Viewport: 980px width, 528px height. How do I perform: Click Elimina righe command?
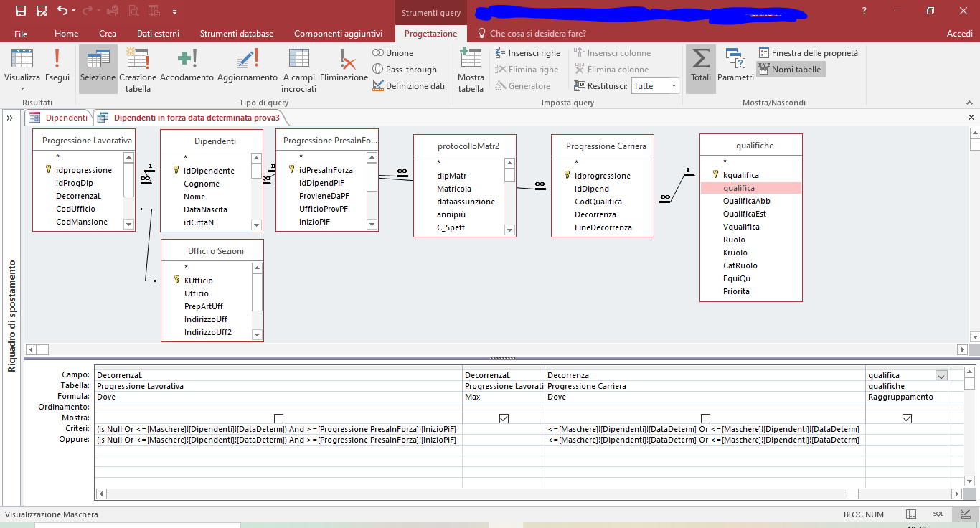pos(527,70)
